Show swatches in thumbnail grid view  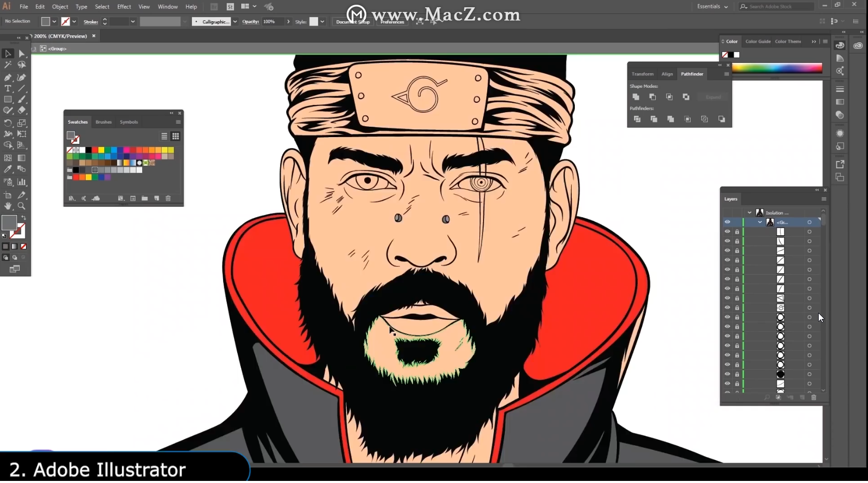(175, 136)
